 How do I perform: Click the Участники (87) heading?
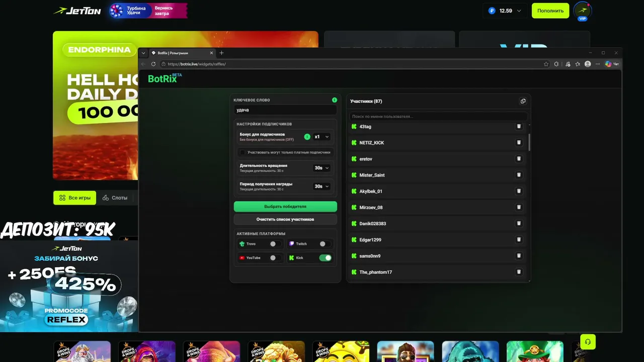tap(366, 101)
